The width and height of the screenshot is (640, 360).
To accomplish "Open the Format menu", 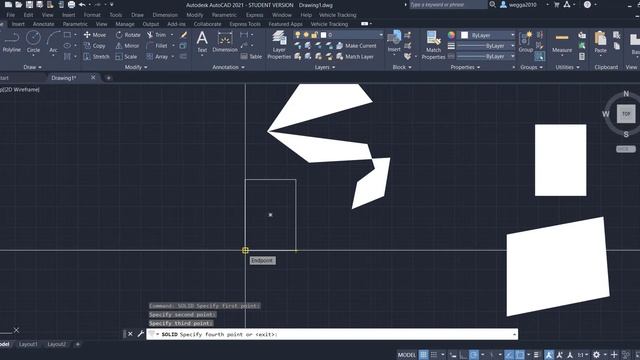I will [x=92, y=15].
